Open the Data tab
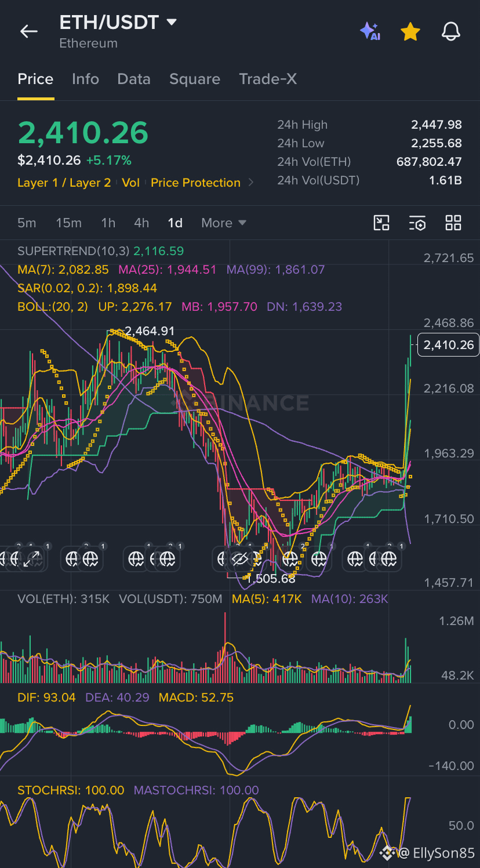 (134, 79)
